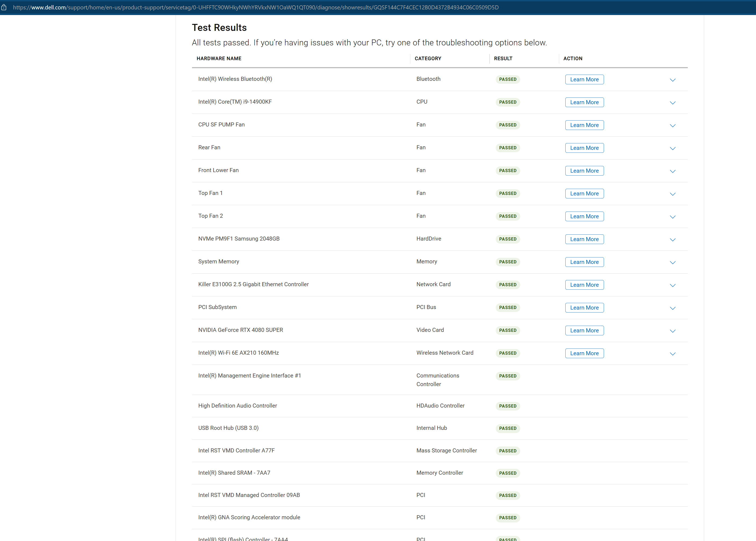The image size is (756, 541).
Task: Click 'NVIDIA GeForce RTX 4080 SUPER' text
Action: [241, 330]
